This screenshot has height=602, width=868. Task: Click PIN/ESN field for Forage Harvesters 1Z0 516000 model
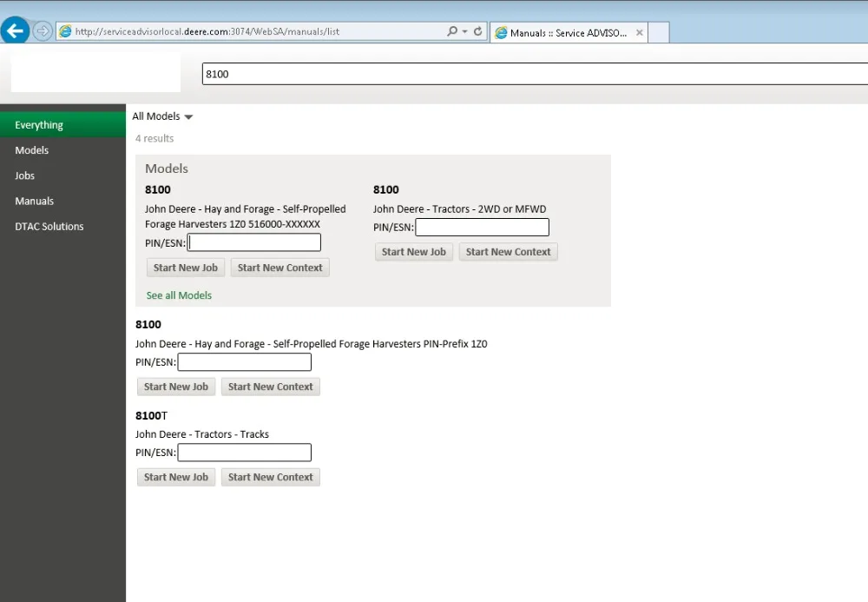[254, 242]
